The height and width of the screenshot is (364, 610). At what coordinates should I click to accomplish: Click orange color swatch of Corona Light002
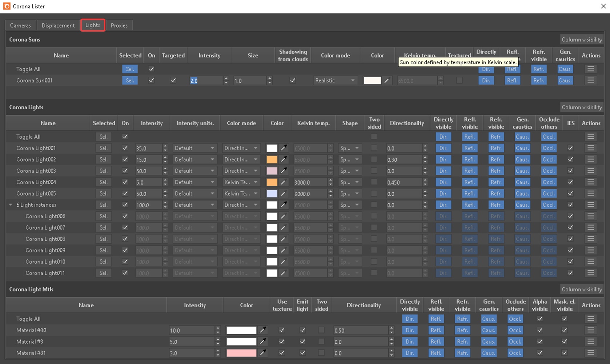272,159
